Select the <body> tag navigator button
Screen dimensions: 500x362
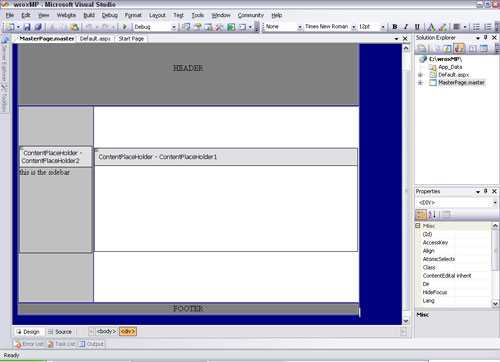pos(106,331)
